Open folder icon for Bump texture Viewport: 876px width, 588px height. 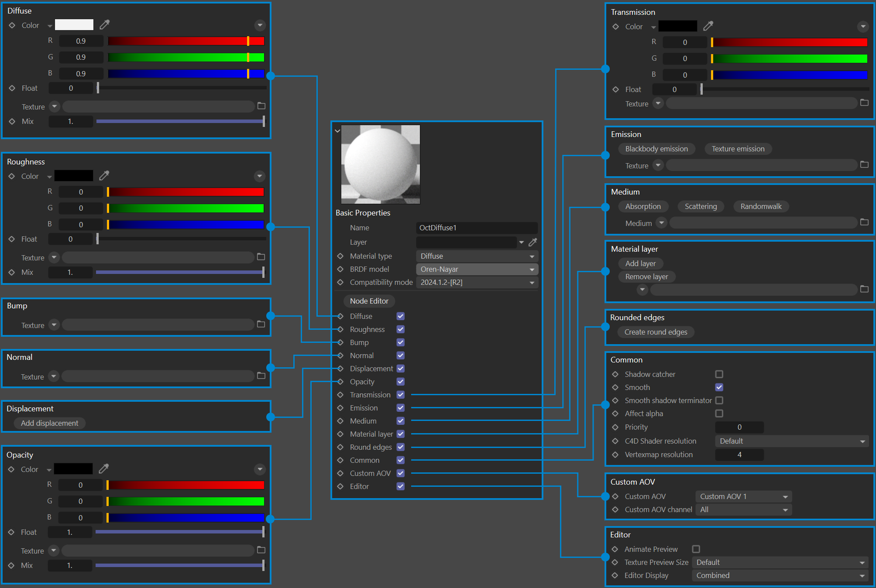pyautogui.click(x=261, y=324)
